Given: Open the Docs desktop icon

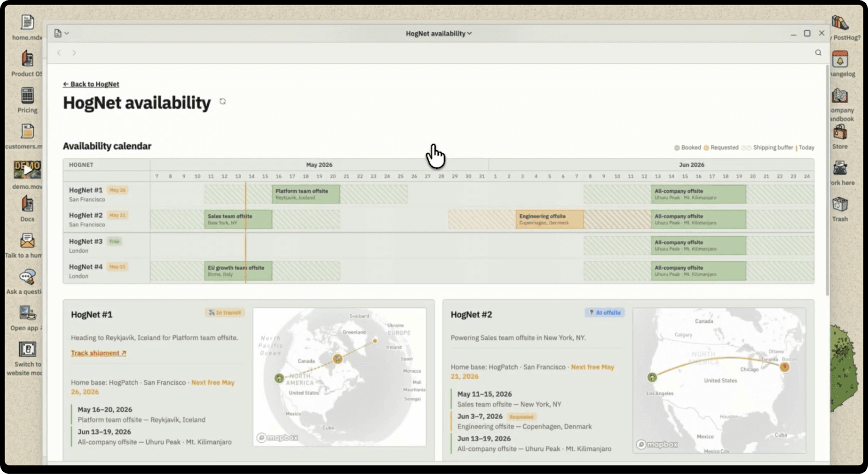Looking at the screenshot, I should 27,204.
